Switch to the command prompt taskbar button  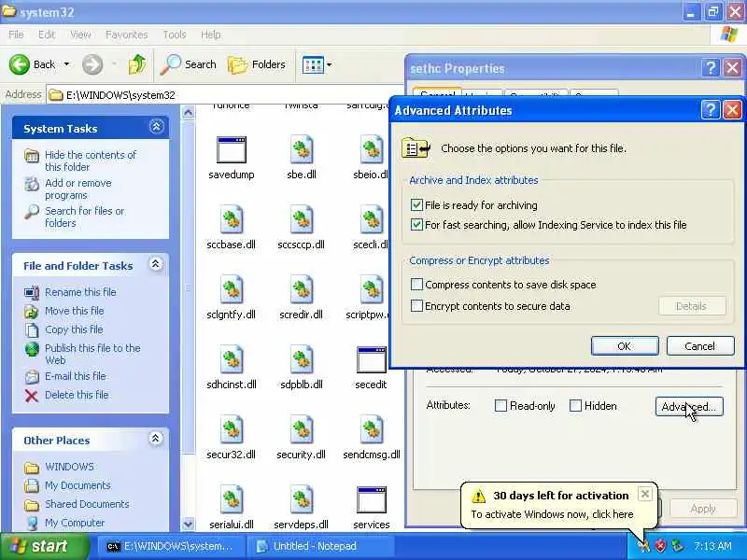174,546
